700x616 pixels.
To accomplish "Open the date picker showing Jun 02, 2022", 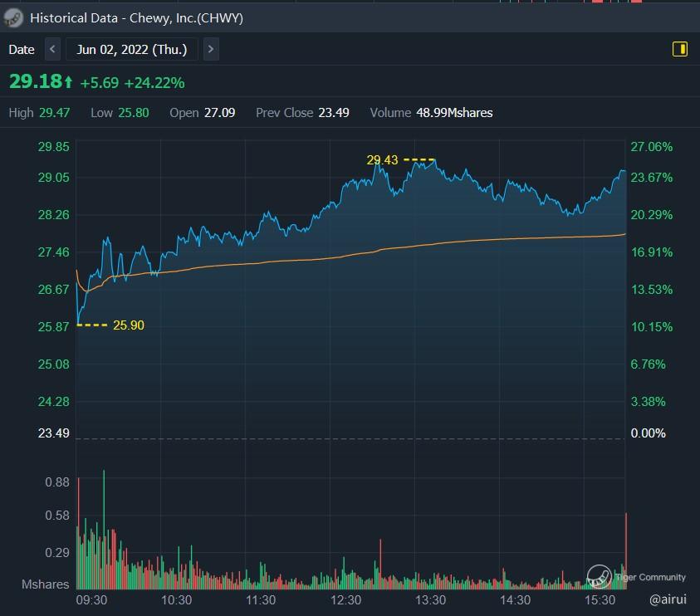I will tap(132, 49).
